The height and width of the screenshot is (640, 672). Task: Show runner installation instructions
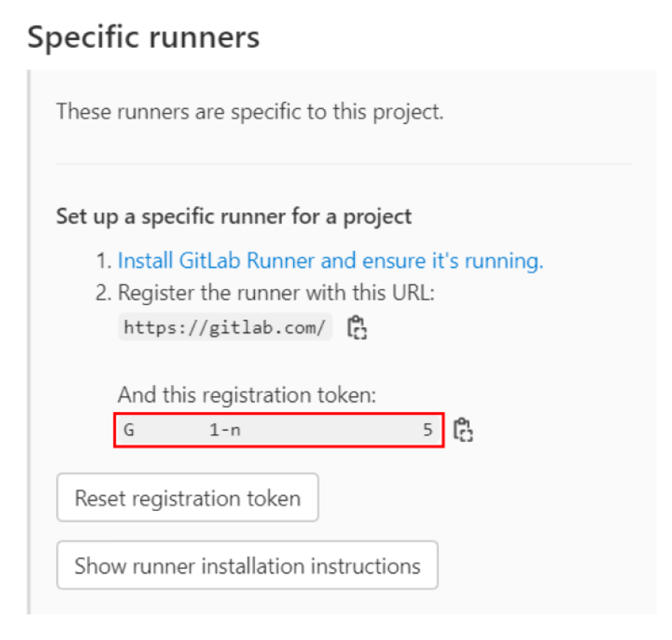pyautogui.click(x=247, y=566)
